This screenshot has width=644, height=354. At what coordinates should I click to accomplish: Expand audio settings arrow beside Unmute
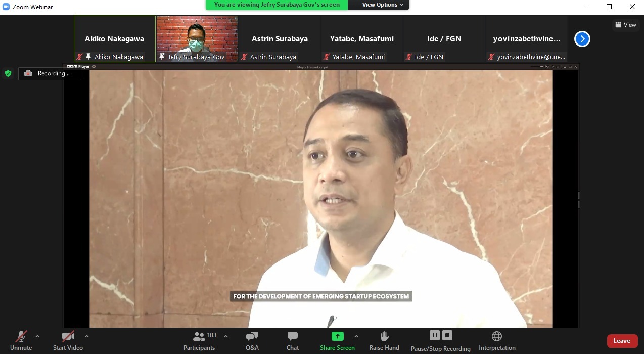[x=37, y=336]
